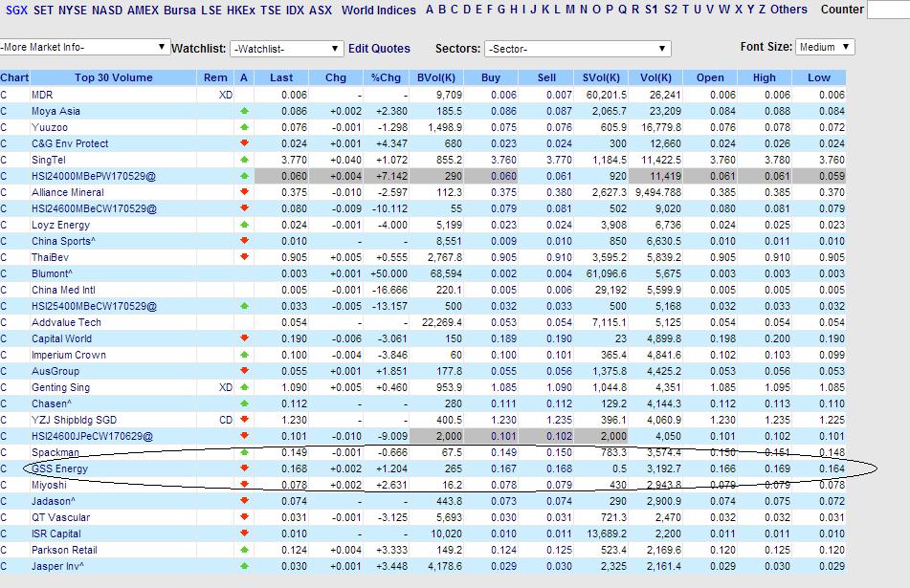Expand the Watchlist dropdown
Viewport: 910px width, 588px height.
tap(287, 49)
